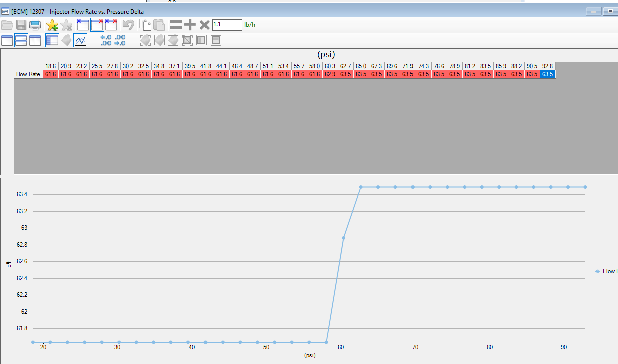618x364 pixels.
Task: Add table to favorites with star-plus icon
Action: point(52,25)
